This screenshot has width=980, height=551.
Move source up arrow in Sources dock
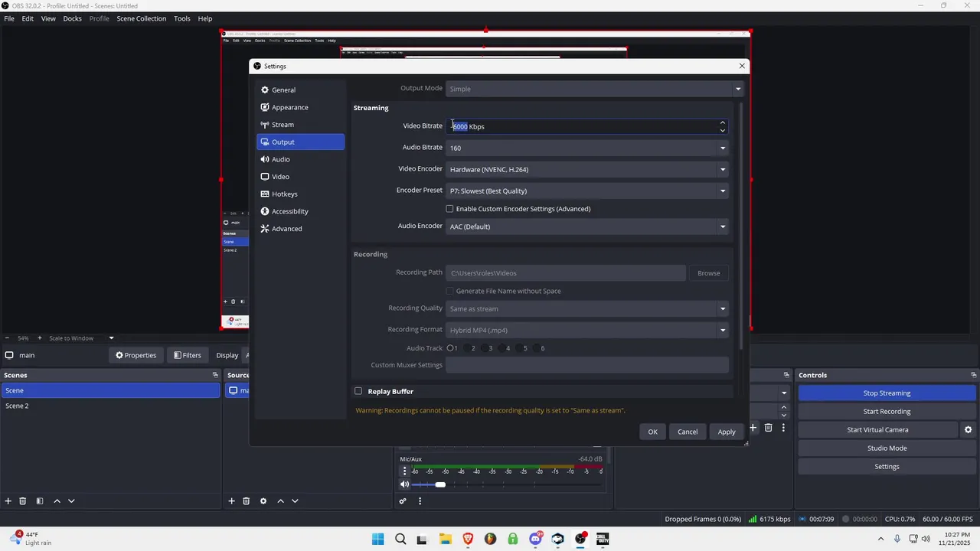tap(280, 501)
